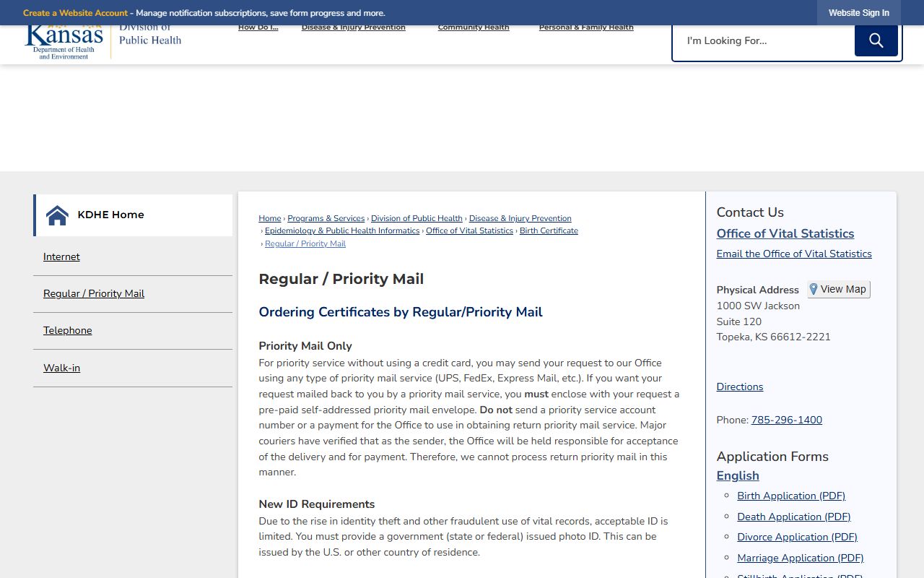Click the View Map button
The height and width of the screenshot is (578, 924).
(x=839, y=289)
